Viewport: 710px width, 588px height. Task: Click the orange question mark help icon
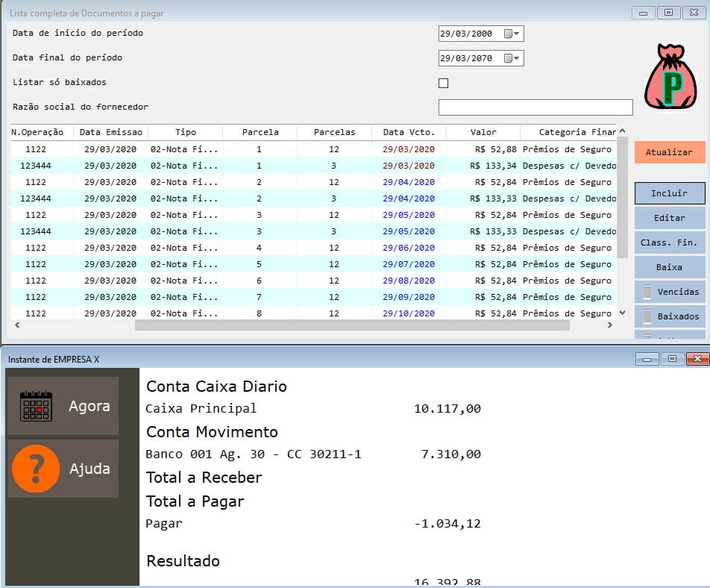[36, 469]
